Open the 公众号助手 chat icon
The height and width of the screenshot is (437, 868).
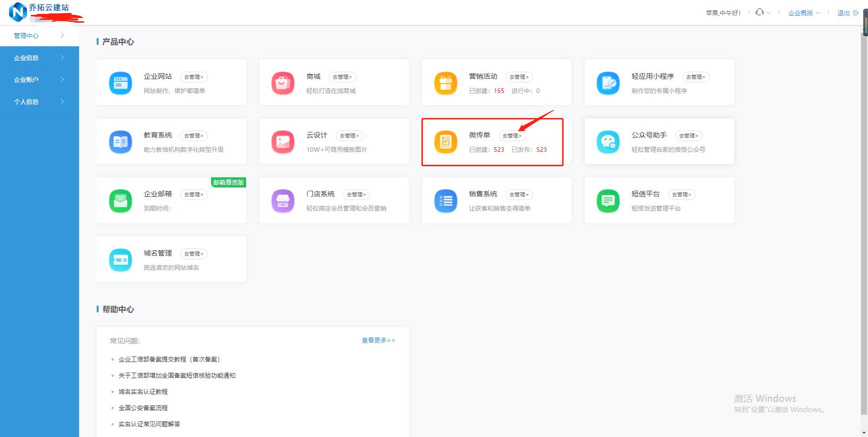(x=608, y=142)
